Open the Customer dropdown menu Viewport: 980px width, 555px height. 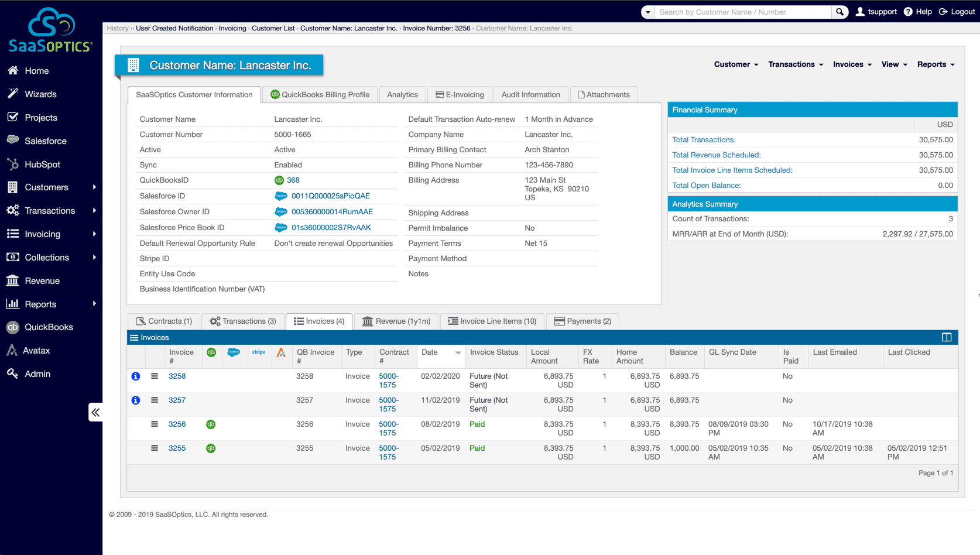pyautogui.click(x=736, y=64)
